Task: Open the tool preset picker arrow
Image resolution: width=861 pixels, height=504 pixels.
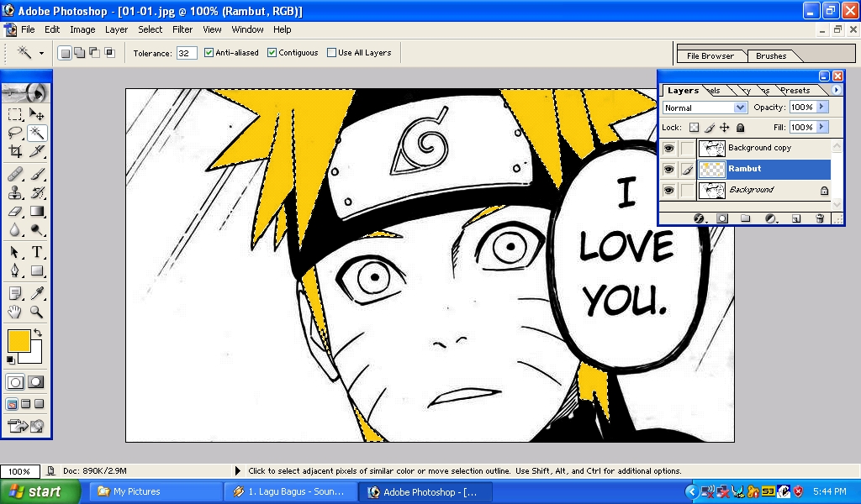Action: coord(41,53)
